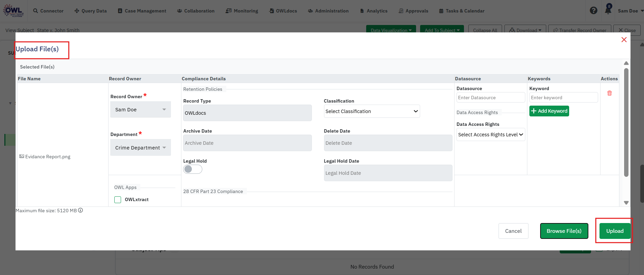Open the Case Management menu
The height and width of the screenshot is (275, 644).
[x=142, y=11]
